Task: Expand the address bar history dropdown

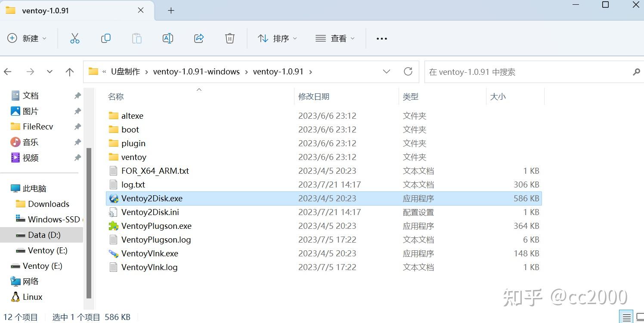Action: click(387, 71)
